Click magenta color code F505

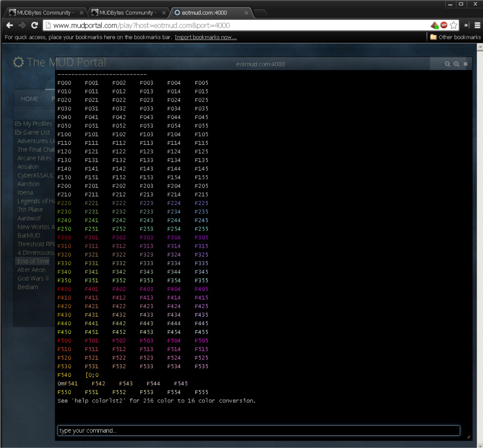click(x=201, y=341)
